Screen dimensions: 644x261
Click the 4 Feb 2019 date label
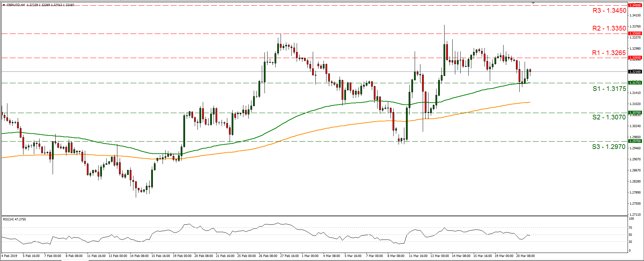click(x=9, y=256)
